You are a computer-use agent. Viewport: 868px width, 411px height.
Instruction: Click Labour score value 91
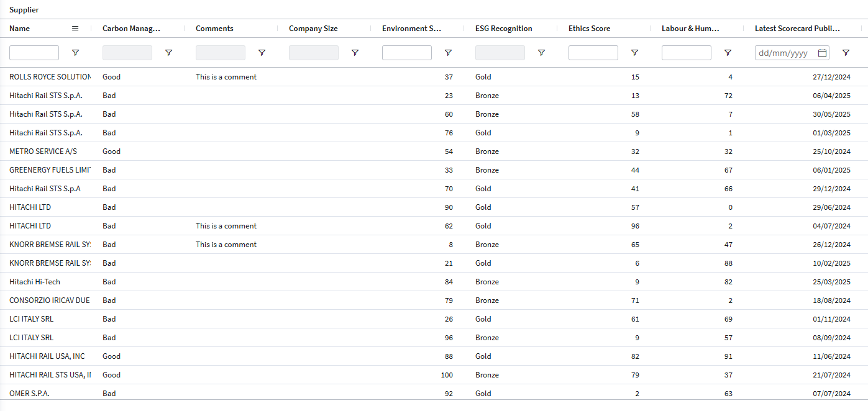tap(728, 356)
